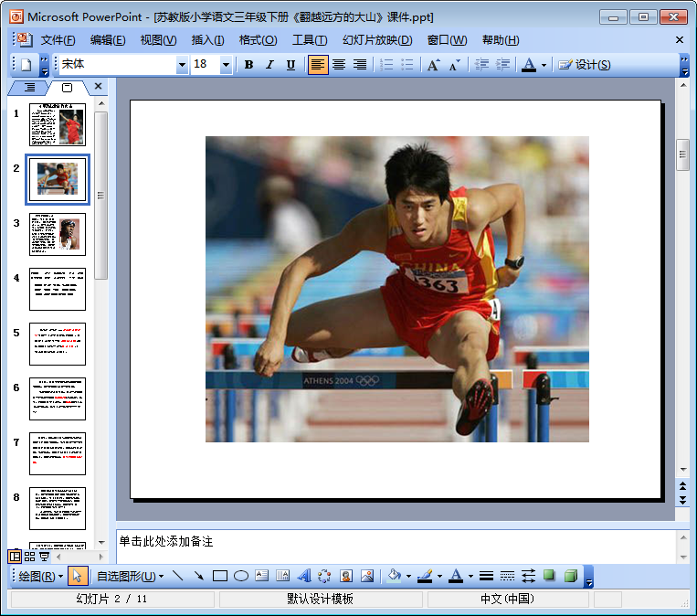
Task: Insert WordArt from drawing toolbar
Action: pos(303,576)
